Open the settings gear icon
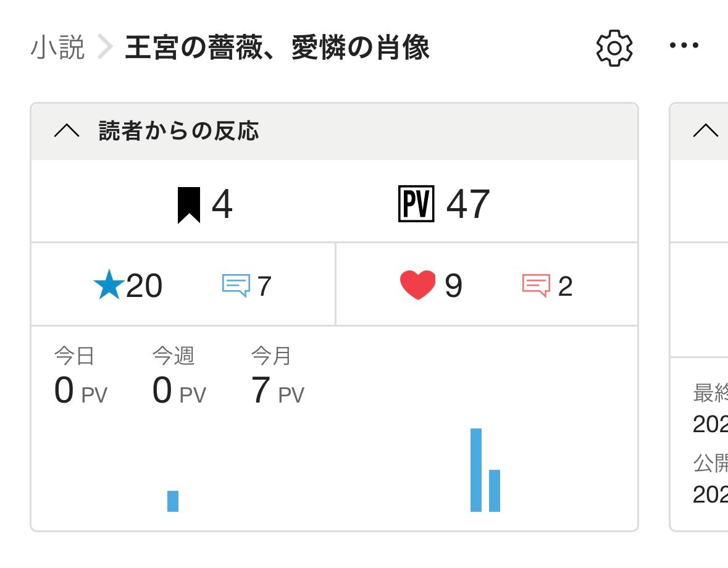This screenshot has height=568, width=728. click(614, 48)
